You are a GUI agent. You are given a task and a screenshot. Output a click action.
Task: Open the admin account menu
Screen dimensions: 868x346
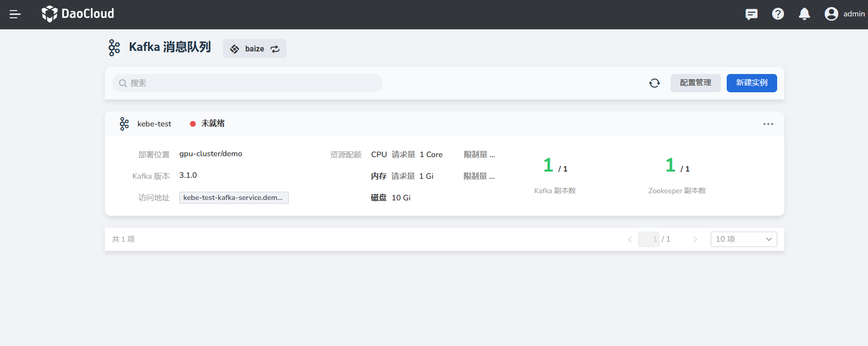click(854, 14)
